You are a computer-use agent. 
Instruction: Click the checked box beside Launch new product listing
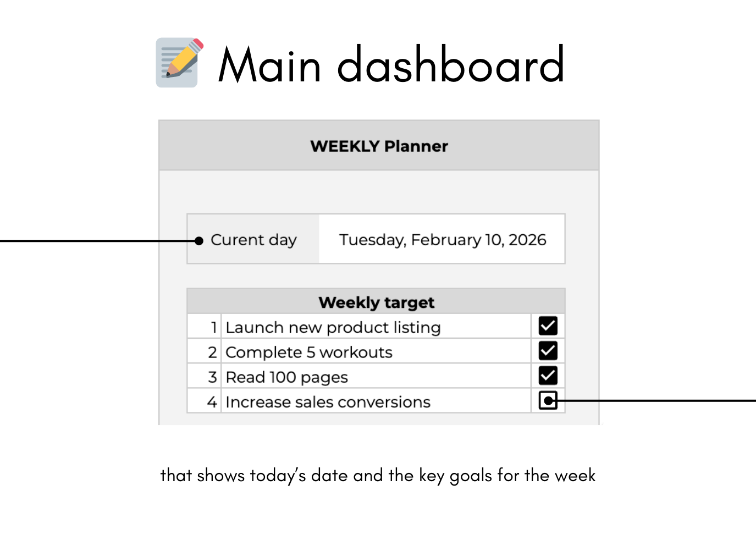pos(548,326)
